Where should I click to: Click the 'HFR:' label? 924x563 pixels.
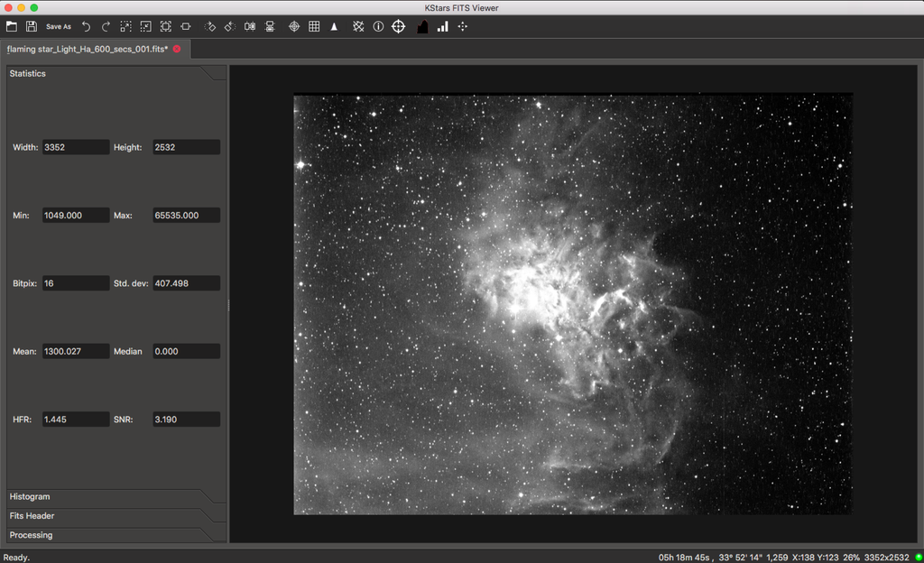(x=22, y=420)
